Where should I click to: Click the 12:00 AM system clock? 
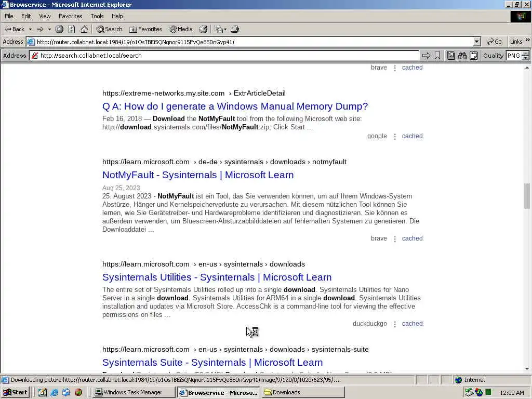coord(512,393)
